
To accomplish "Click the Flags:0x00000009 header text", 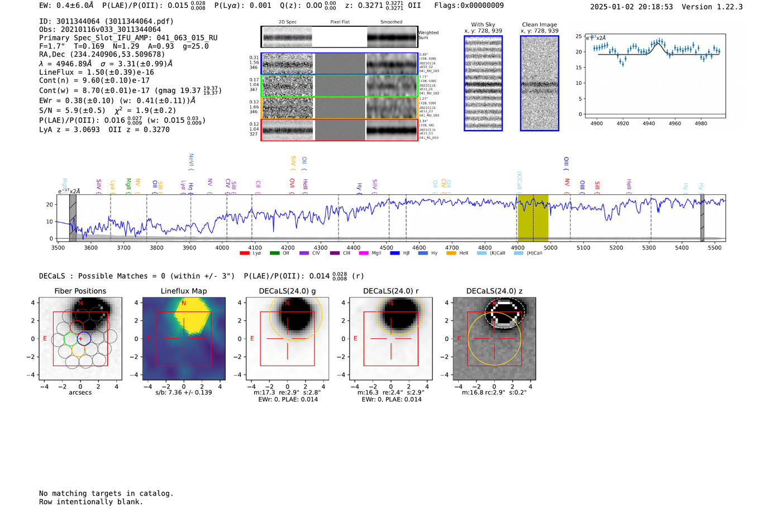I will tap(469, 6).
